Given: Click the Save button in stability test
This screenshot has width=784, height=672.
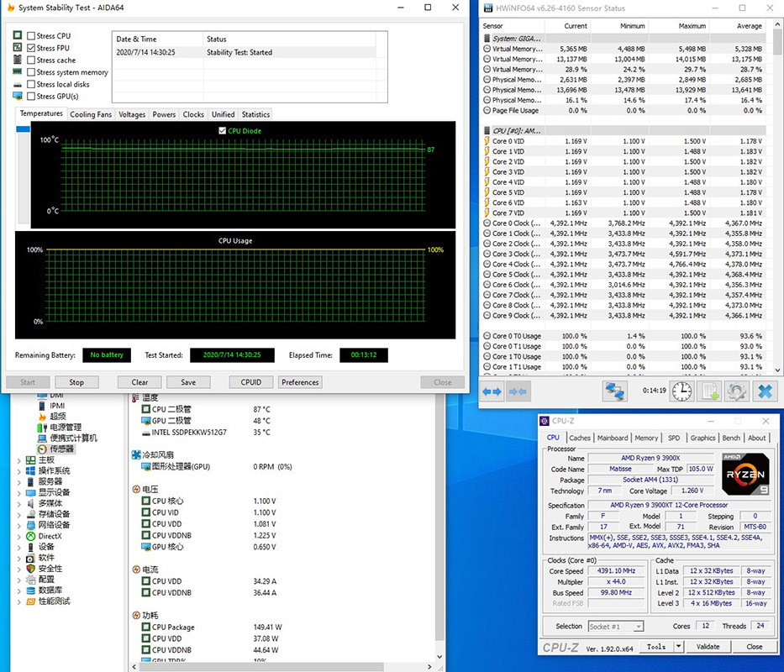Looking at the screenshot, I should click(x=188, y=382).
